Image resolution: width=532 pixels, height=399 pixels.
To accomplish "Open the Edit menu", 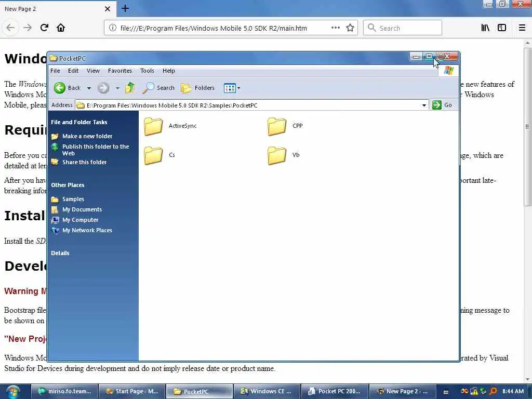I will click(73, 71).
